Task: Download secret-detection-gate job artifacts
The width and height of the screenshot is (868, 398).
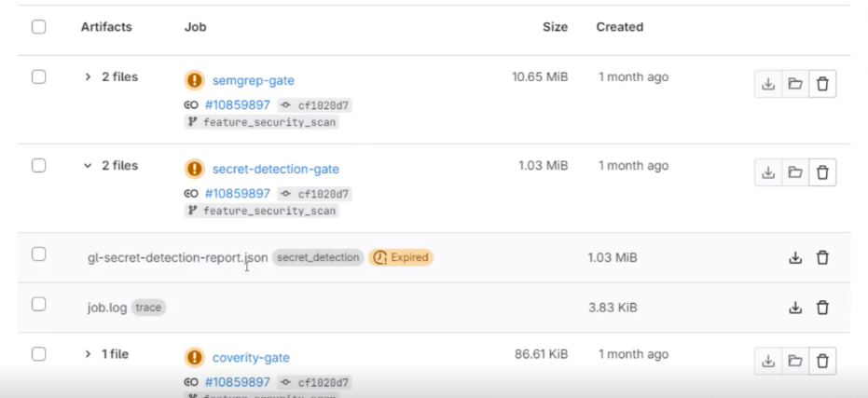Action: (x=768, y=172)
